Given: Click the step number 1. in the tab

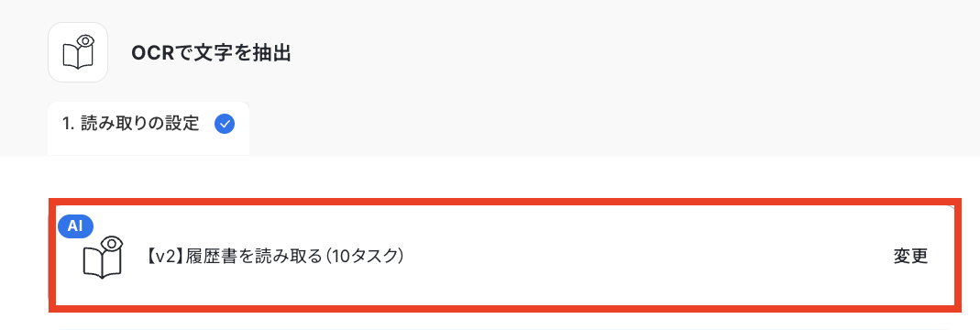Looking at the screenshot, I should pos(69,125).
